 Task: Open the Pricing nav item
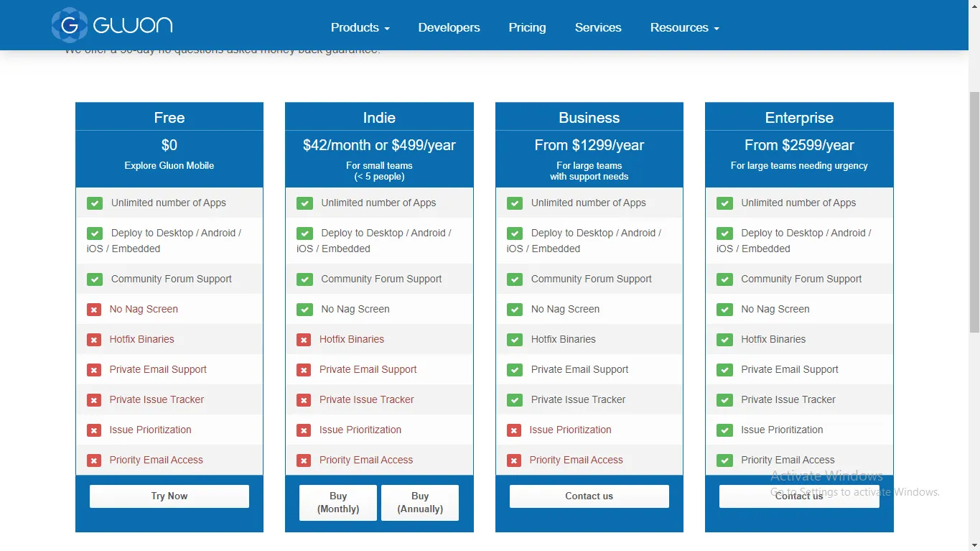[x=528, y=27]
